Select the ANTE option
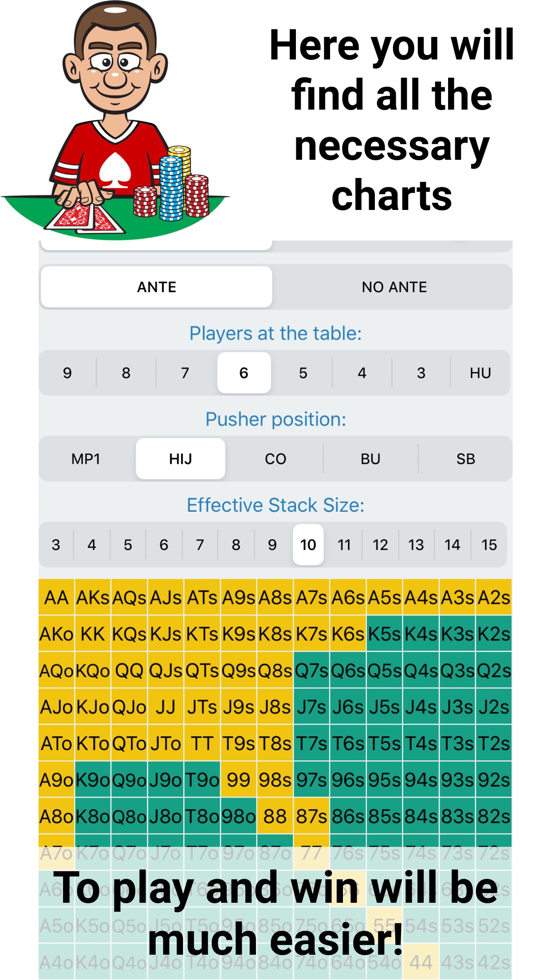 (156, 287)
